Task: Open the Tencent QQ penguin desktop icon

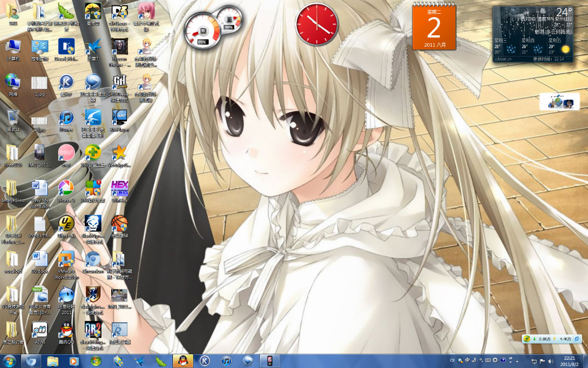Action: (66, 332)
